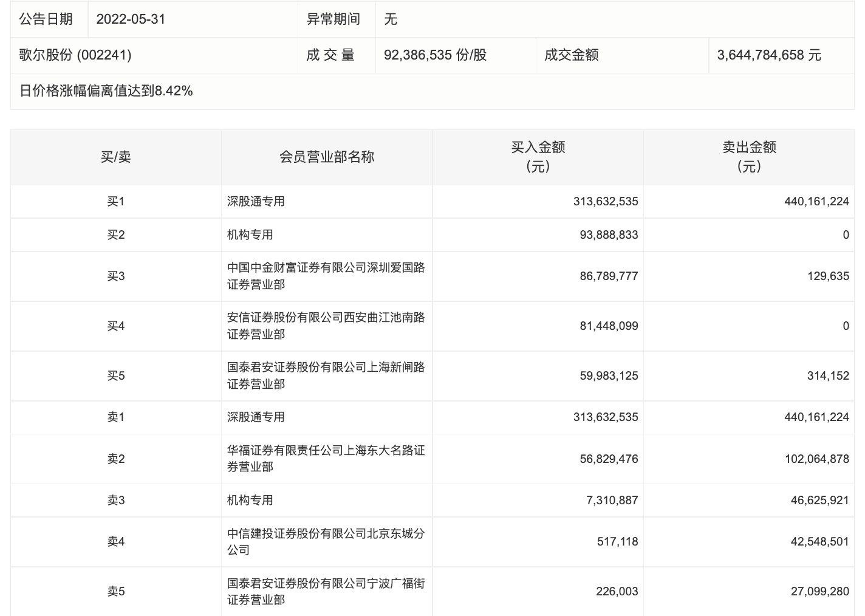
Task: Click 深股通专用 in the 卖1 row
Action: click(x=256, y=417)
